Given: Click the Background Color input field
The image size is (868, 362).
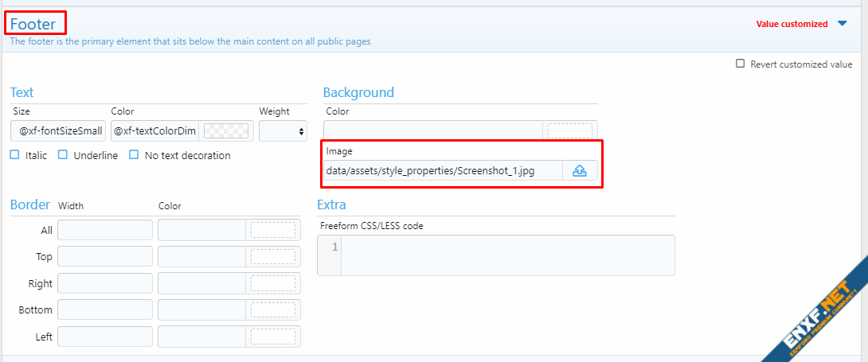Looking at the screenshot, I should coord(433,130).
